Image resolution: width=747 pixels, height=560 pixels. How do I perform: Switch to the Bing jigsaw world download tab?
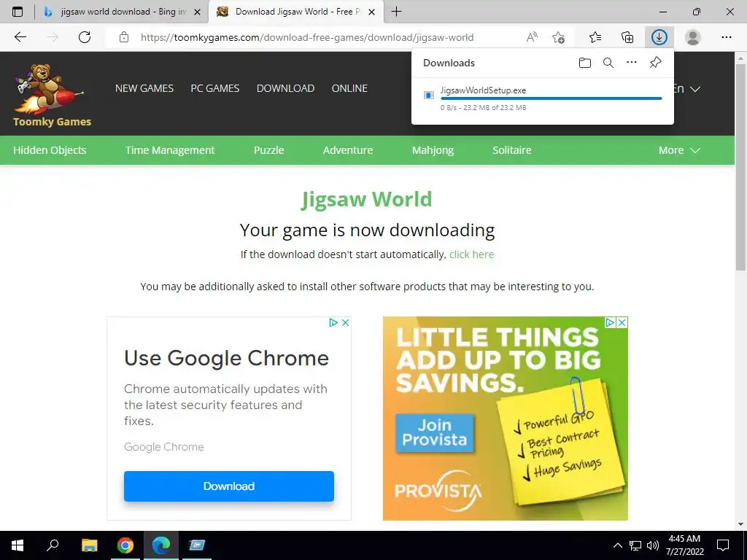point(122,12)
